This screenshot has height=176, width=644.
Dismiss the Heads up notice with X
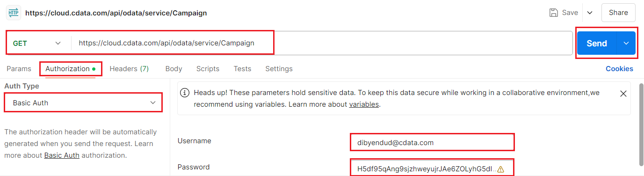point(623,93)
